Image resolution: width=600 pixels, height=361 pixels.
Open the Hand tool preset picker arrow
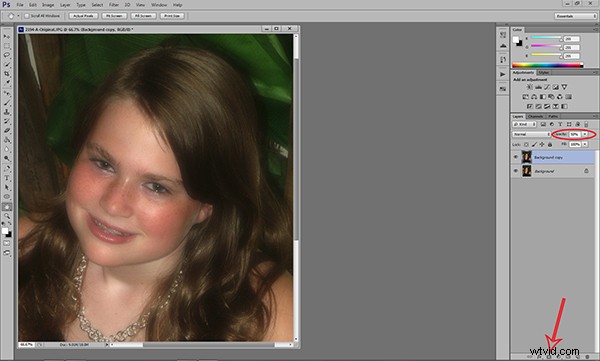tap(18, 16)
